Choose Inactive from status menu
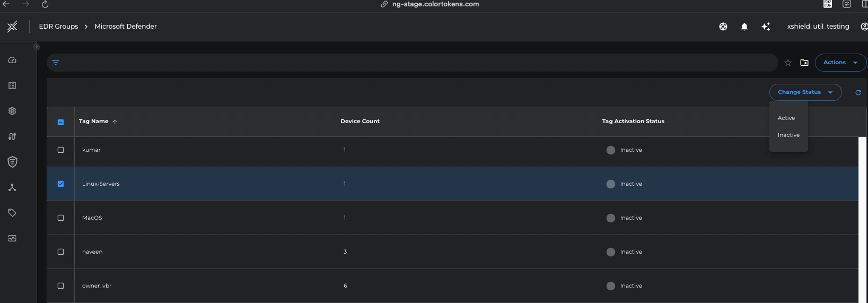 (x=788, y=135)
